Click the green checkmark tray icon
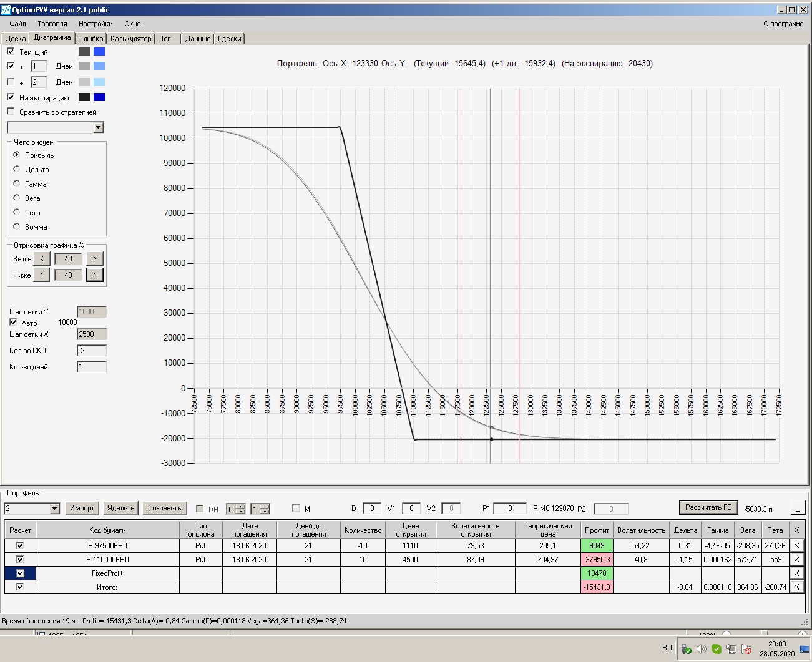Image resolution: width=812 pixels, height=662 pixels. pos(717,649)
